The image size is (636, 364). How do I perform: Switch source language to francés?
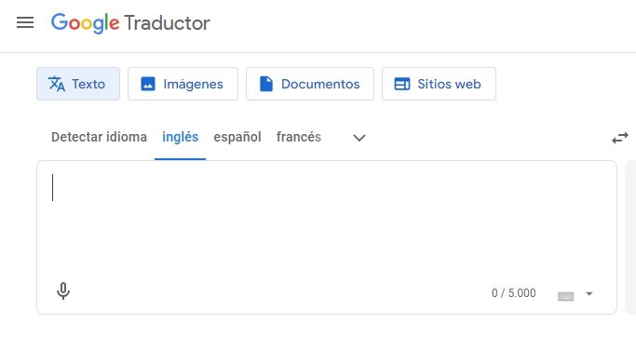coord(299,137)
